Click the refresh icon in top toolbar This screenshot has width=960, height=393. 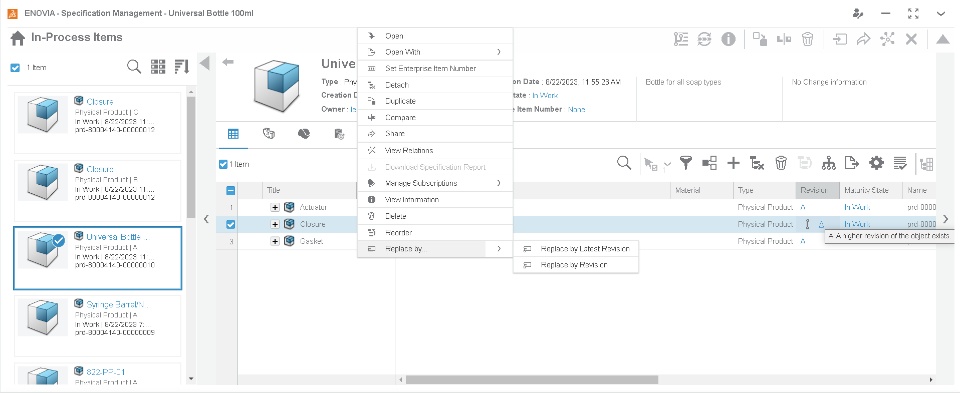click(x=705, y=39)
